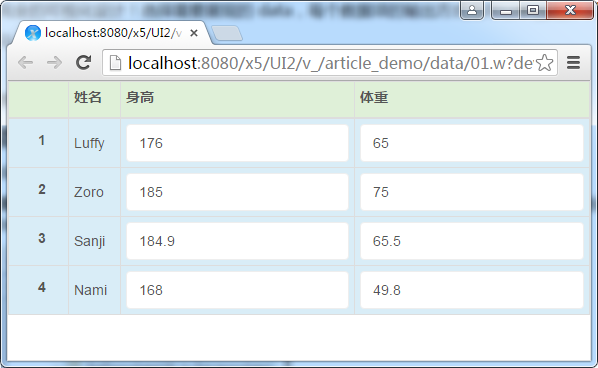Open a new browser tab

pos(227,33)
